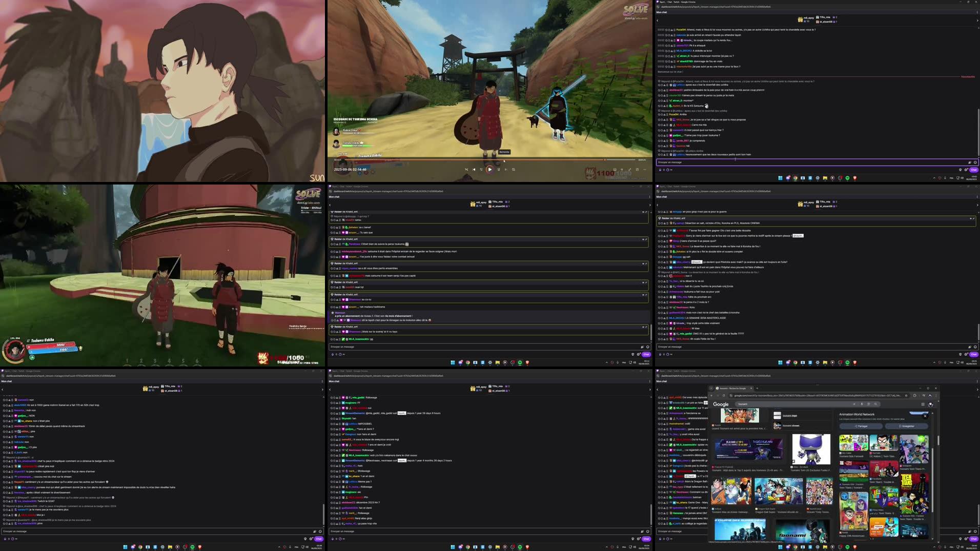
Task: Expand hidden tray icons in the top-right taskbar
Action: click(x=934, y=178)
